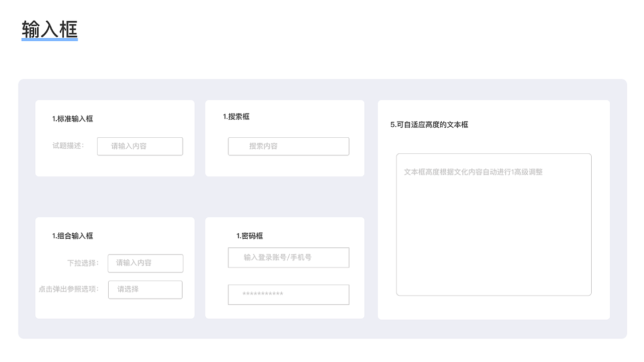
Task: Focus the 搜索内容 search box
Action: [x=288, y=146]
